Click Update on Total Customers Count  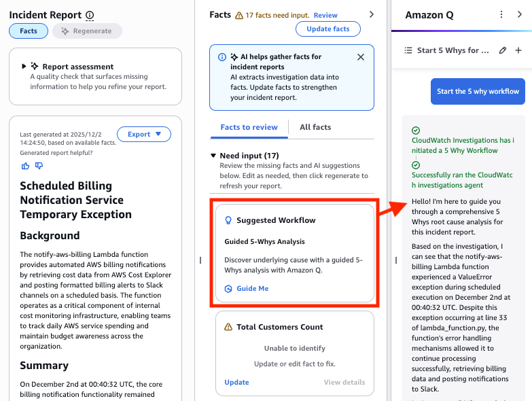coord(236,382)
